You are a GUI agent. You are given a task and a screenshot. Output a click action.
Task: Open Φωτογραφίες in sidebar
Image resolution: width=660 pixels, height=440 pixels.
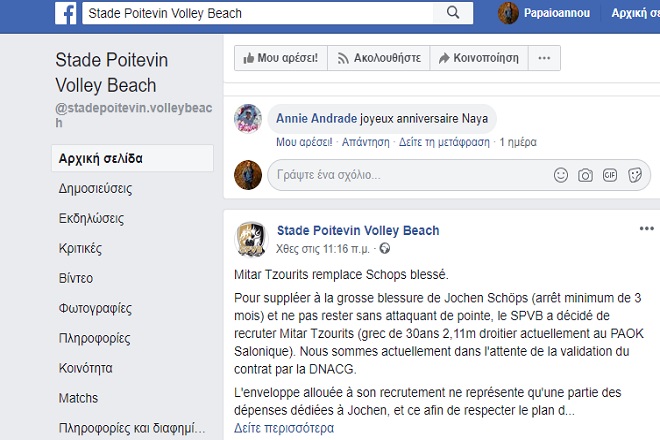click(95, 308)
